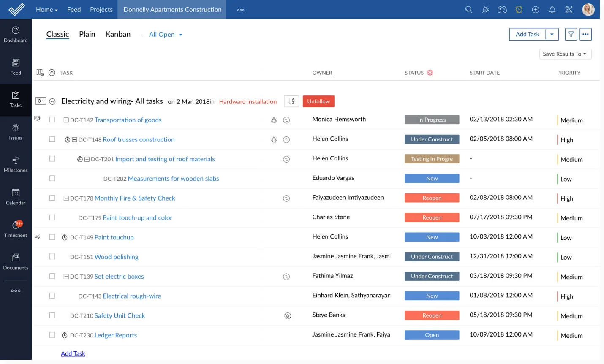This screenshot has width=604, height=364.
Task: Select the Ledger Reports task checkbox
Action: point(52,335)
